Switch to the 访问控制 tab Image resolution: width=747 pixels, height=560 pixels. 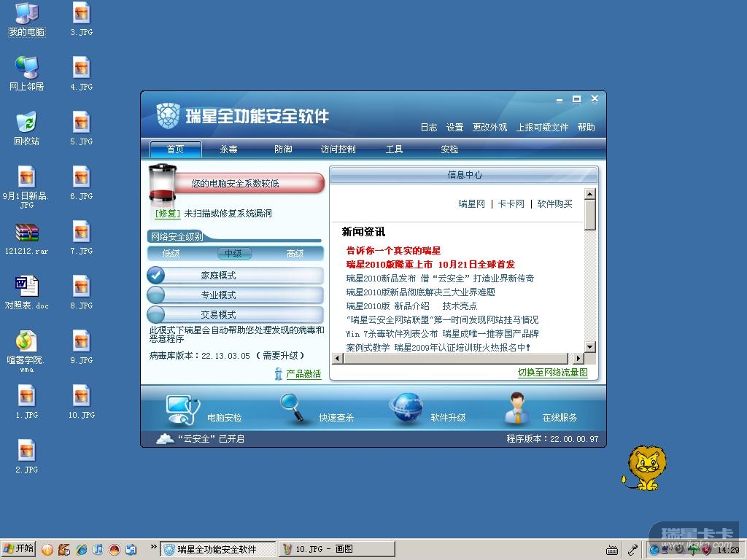(338, 149)
